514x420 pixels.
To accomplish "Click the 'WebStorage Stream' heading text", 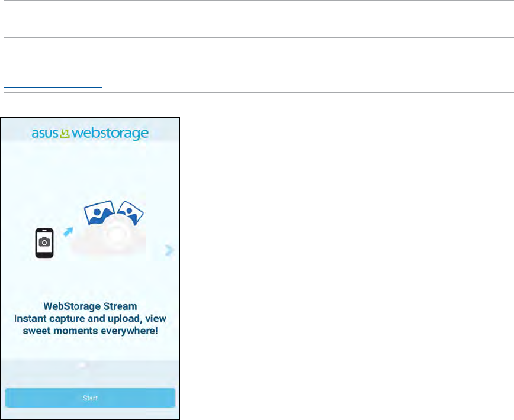I will pyautogui.click(x=90, y=306).
